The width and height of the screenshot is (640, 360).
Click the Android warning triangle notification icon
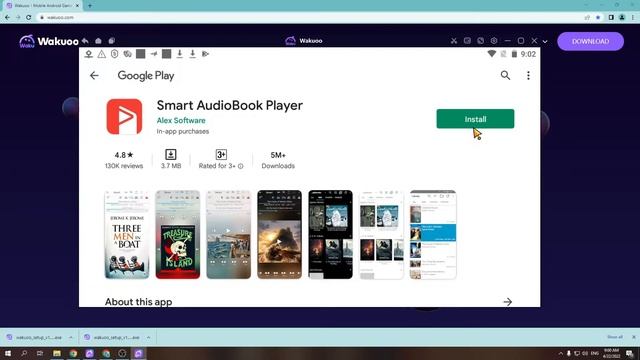coord(102,54)
